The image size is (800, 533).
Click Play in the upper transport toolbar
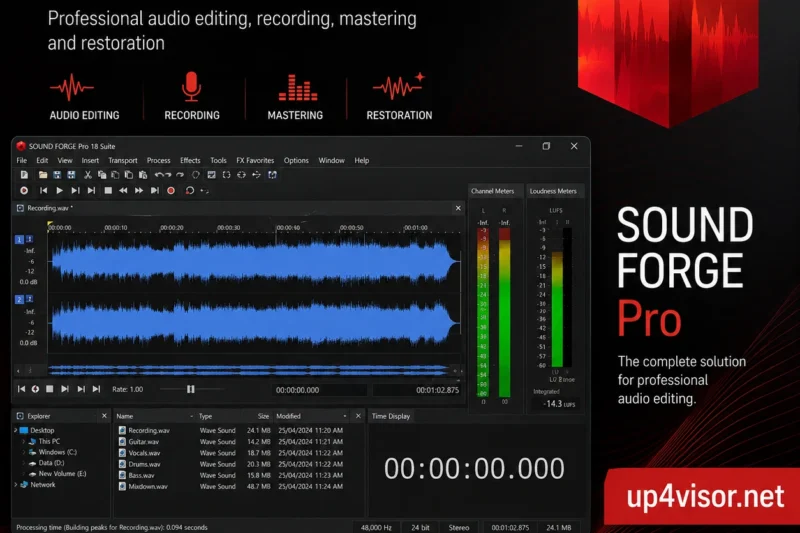tap(59, 190)
